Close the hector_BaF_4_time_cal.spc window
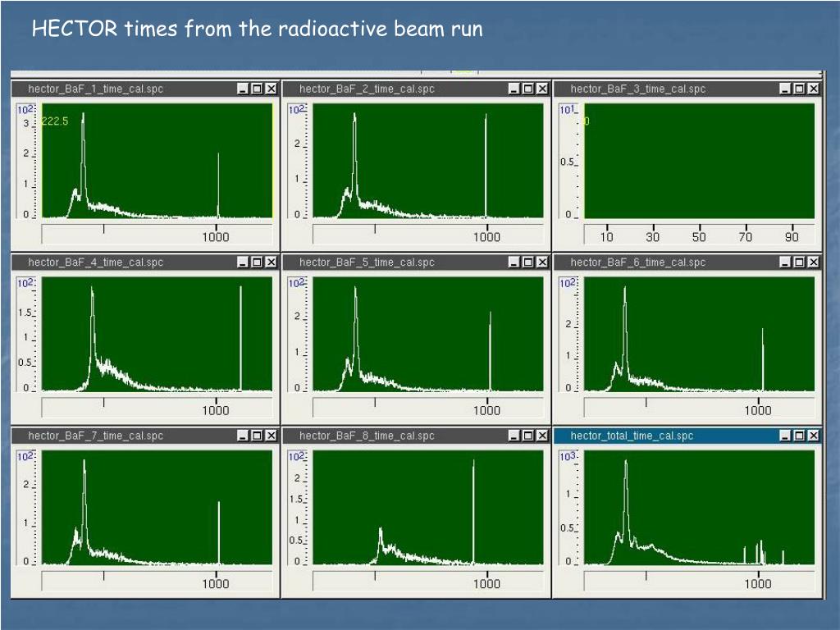The width and height of the screenshot is (840, 630). [x=271, y=262]
